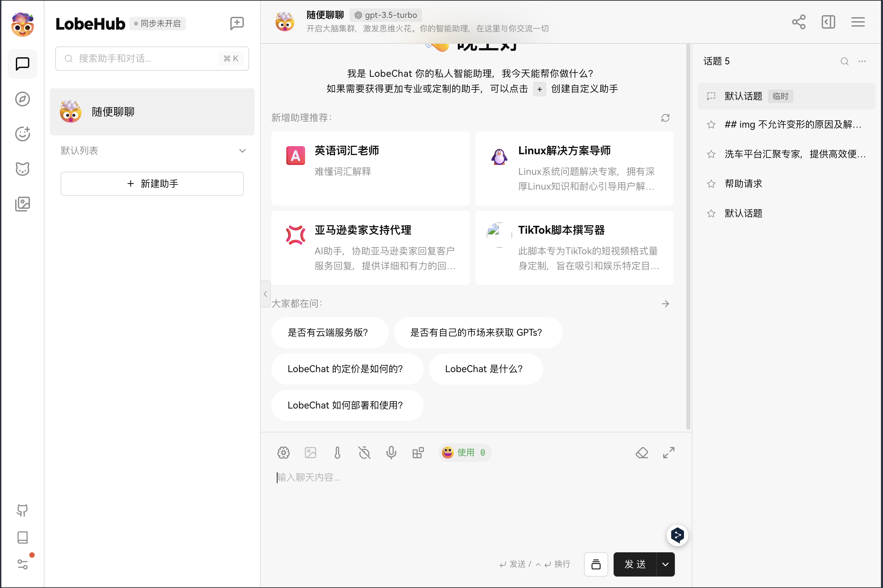883x588 pixels.
Task: Open the 使用 0 token usage tag
Action: click(465, 453)
